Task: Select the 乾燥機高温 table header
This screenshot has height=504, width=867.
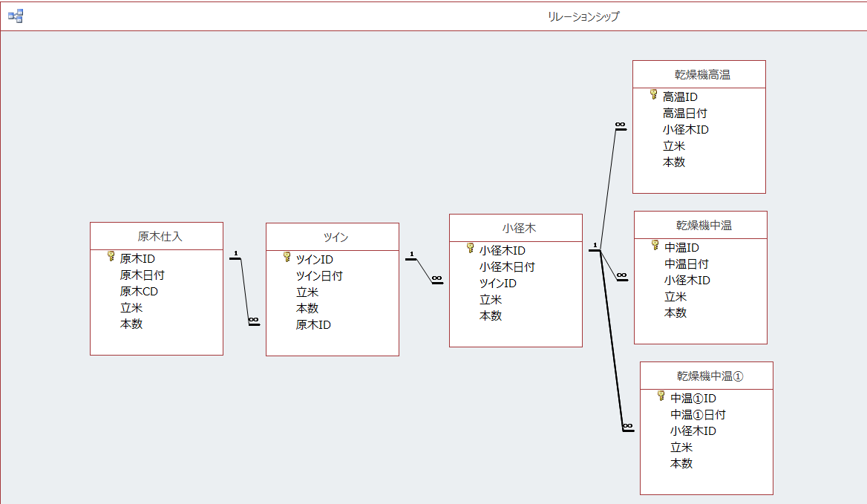Action: 699,74
